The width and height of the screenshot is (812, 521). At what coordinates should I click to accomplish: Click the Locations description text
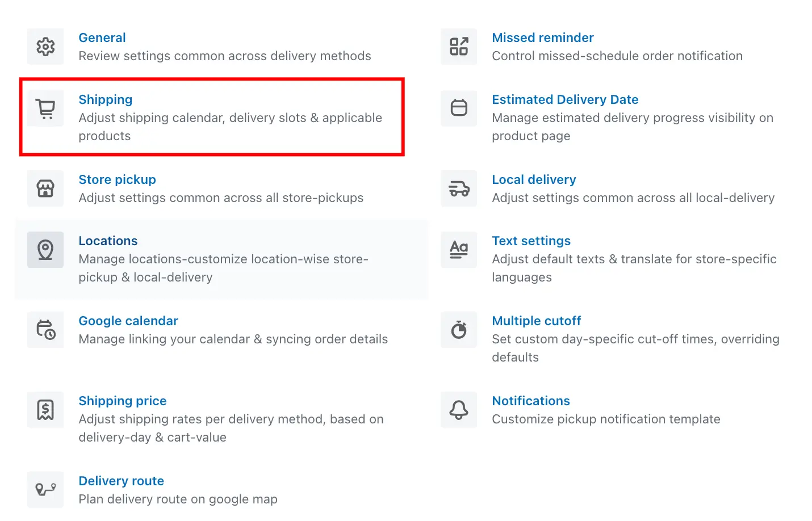pyautogui.click(x=223, y=268)
